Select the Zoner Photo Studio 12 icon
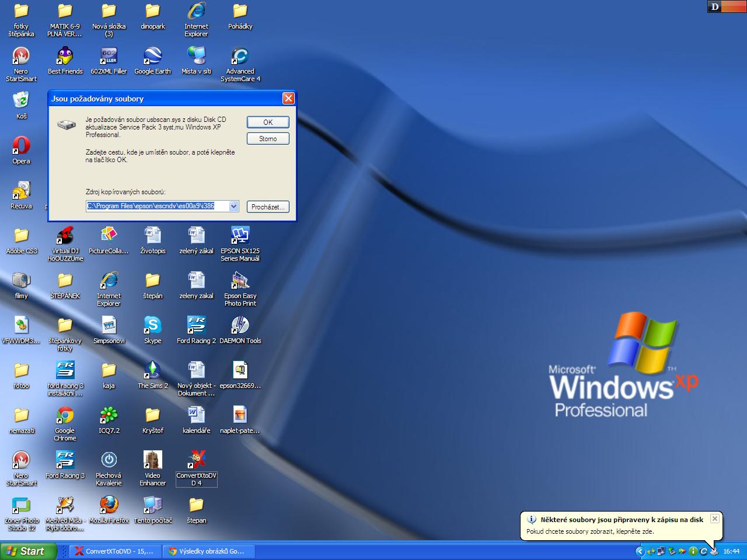Screen dimensions: 747x560 [22, 513]
